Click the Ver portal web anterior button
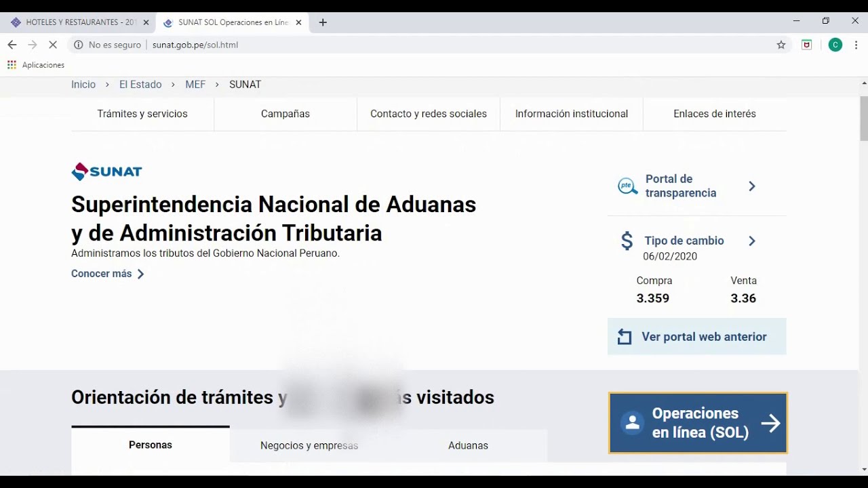Screen dimensions: 868x488 click(x=697, y=337)
